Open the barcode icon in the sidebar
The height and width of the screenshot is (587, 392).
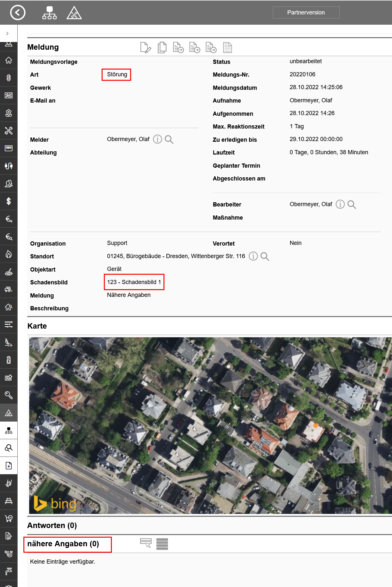point(9,148)
